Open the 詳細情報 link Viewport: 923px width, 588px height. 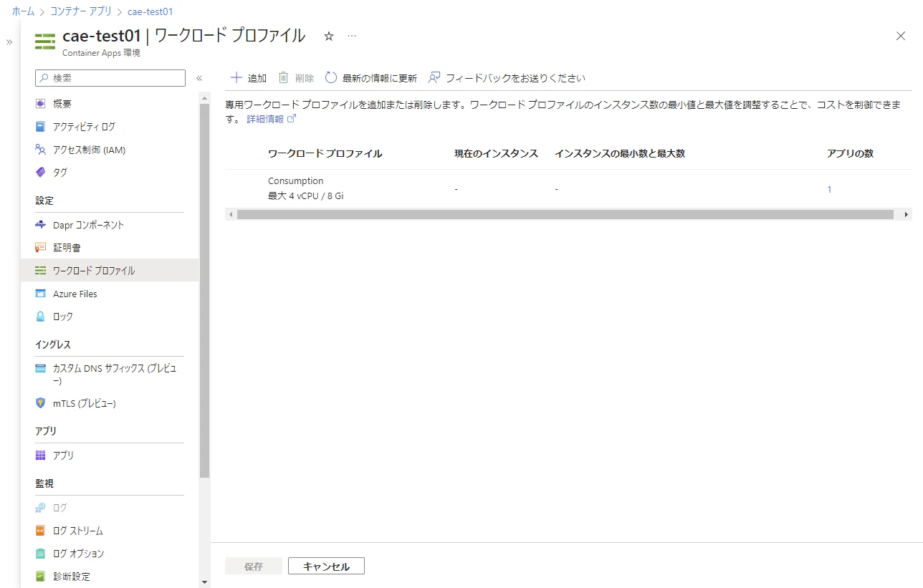[271, 119]
